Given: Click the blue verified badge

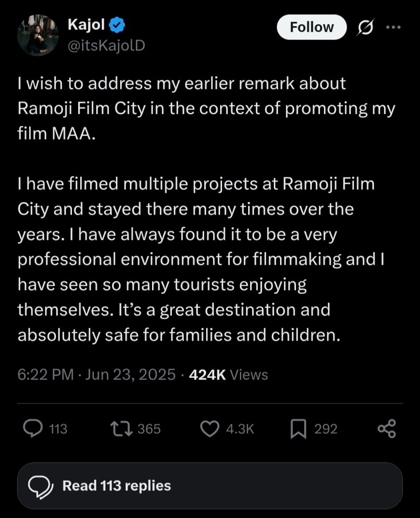Looking at the screenshot, I should pyautogui.click(x=119, y=24).
